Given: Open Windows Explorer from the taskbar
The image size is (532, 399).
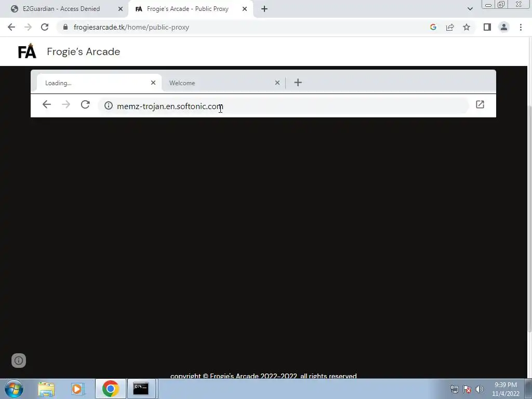Looking at the screenshot, I should [46, 389].
